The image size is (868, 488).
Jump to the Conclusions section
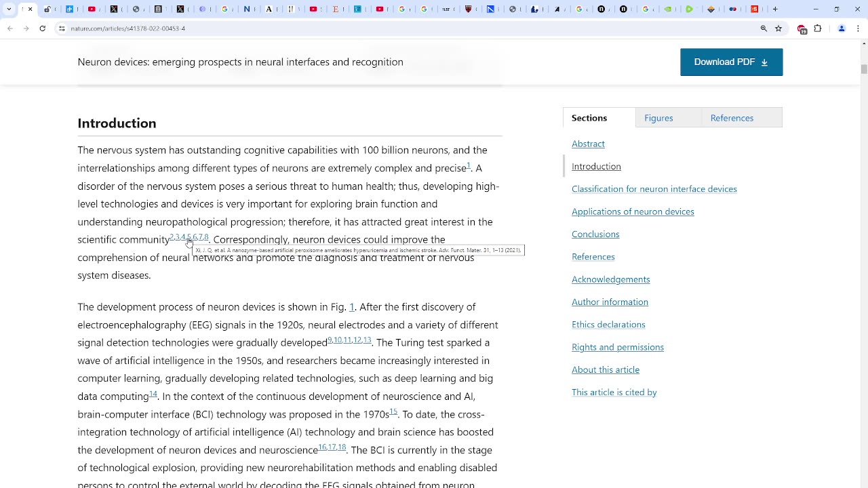(595, 234)
